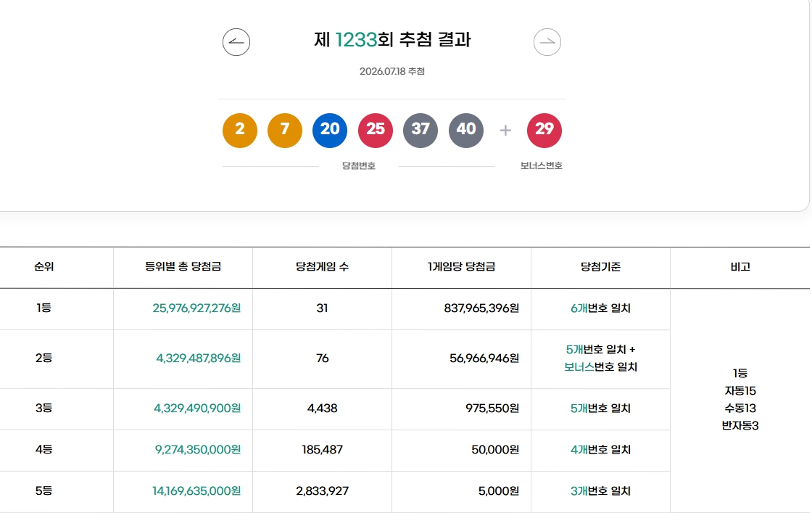Viewport: 812px width, 513px height.
Task: Click the '3등' rank cell
Action: (x=43, y=409)
